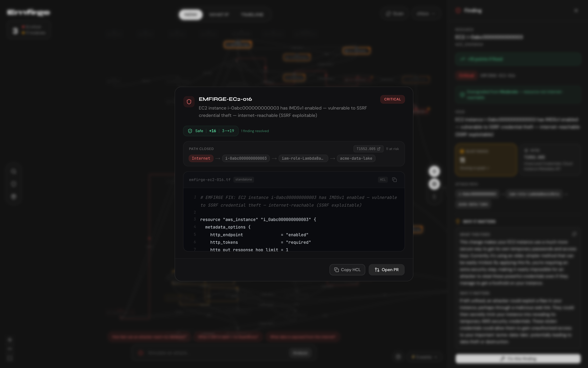Click the 'metadata_options {' code line

[228, 227]
